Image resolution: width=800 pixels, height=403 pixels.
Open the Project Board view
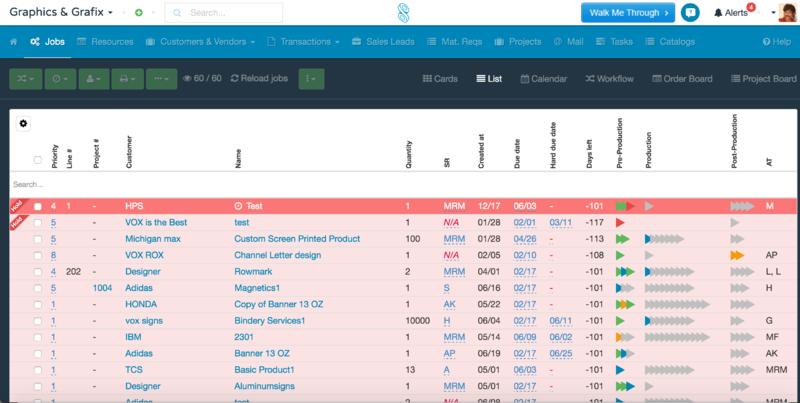764,79
